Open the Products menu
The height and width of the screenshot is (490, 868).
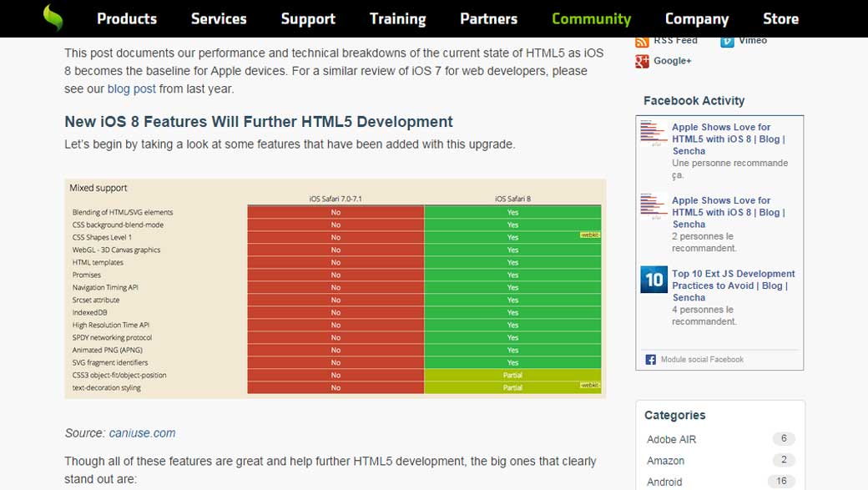[x=126, y=18]
